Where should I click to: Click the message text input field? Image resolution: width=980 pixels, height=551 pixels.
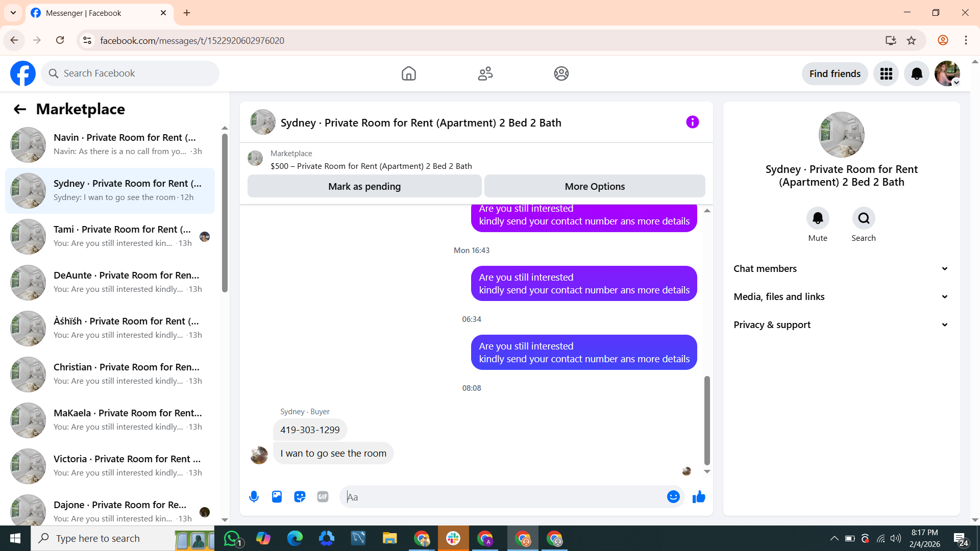[505, 496]
